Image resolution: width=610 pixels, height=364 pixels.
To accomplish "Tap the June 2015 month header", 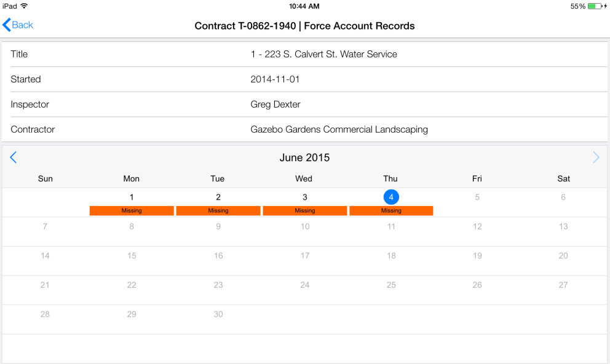I will point(304,157).
